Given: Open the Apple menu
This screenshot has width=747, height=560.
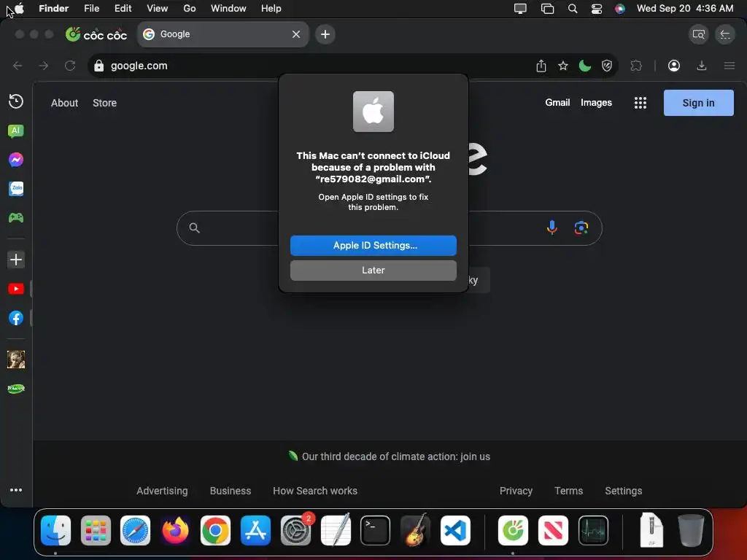Looking at the screenshot, I should point(20,8).
